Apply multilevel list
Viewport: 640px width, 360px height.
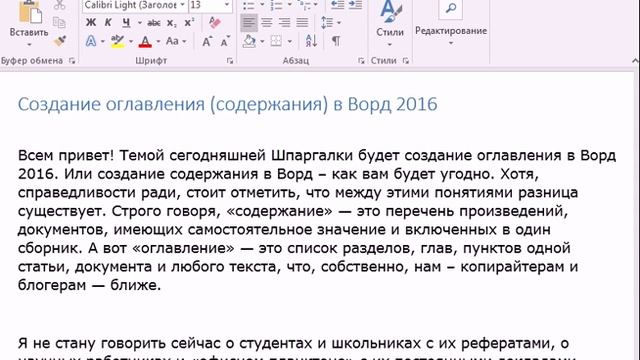tap(304, 5)
